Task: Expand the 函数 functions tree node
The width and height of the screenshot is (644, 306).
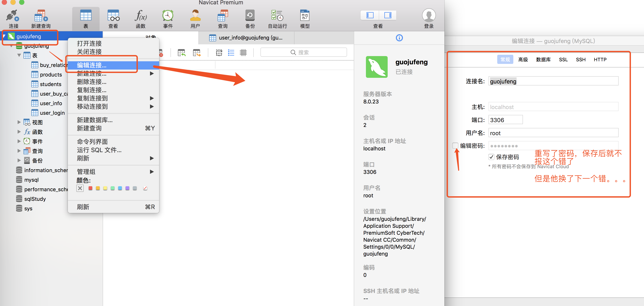Action: pyautogui.click(x=19, y=132)
